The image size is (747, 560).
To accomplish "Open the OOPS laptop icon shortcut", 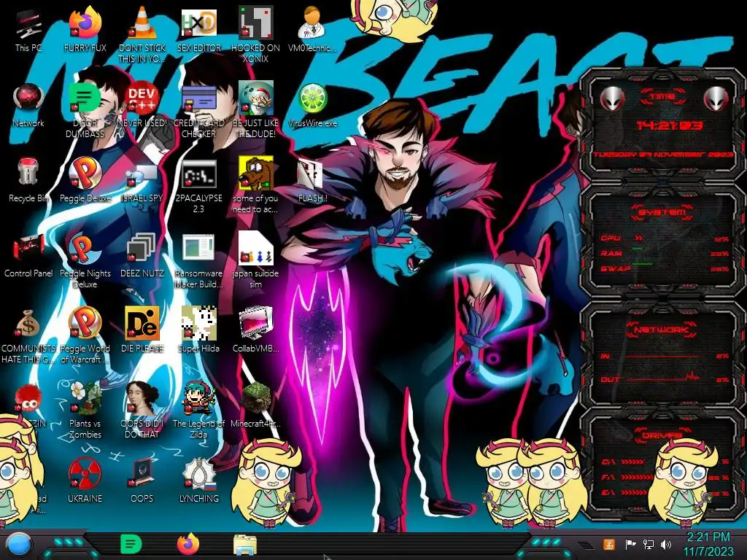I will pos(142,474).
